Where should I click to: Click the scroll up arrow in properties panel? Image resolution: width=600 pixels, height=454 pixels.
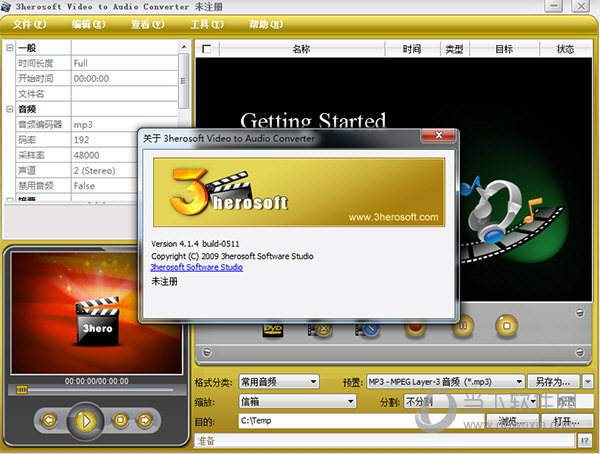point(184,47)
